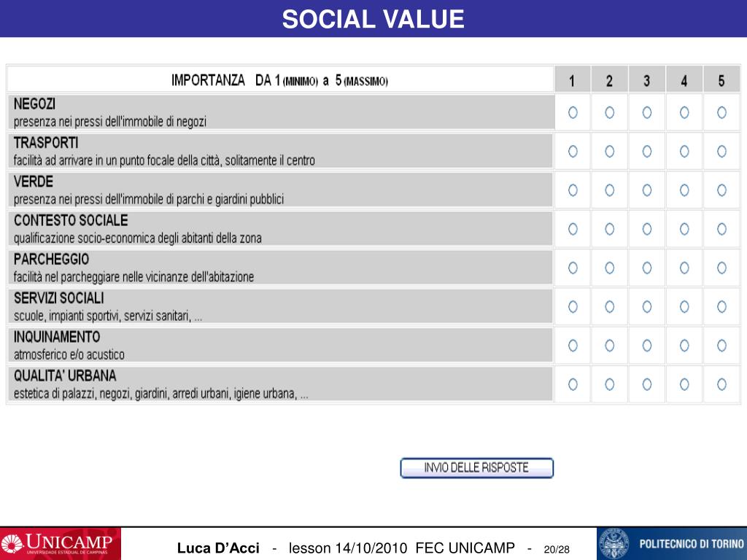Select rating 1 for INQUINAMENTO
The image size is (747, 560).
pos(573,345)
